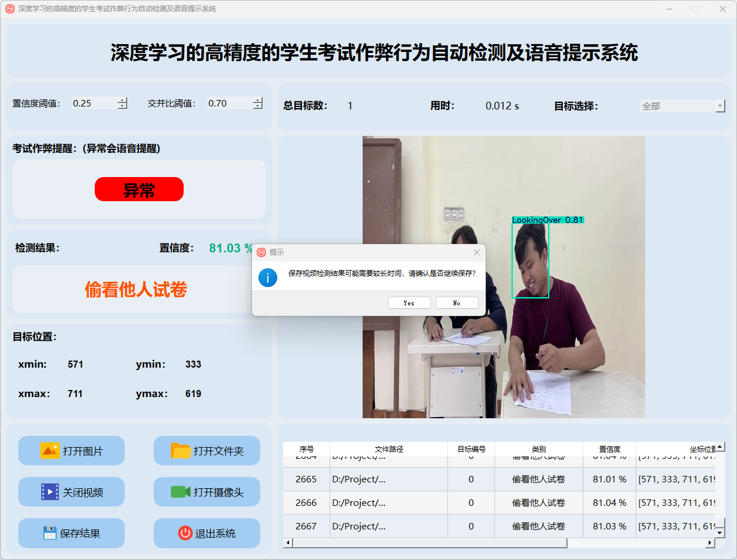Close the 提示 dialog with X
The height and width of the screenshot is (560, 737).
[x=477, y=252]
